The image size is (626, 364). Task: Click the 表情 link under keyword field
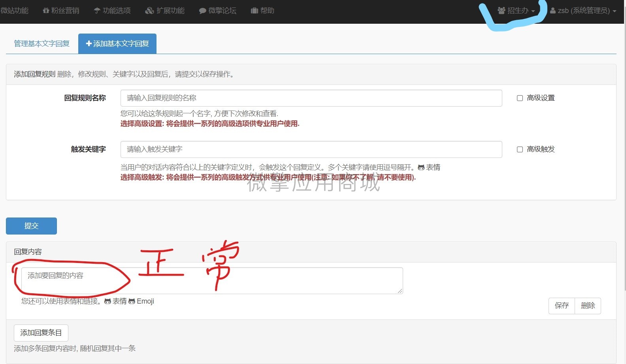point(429,167)
